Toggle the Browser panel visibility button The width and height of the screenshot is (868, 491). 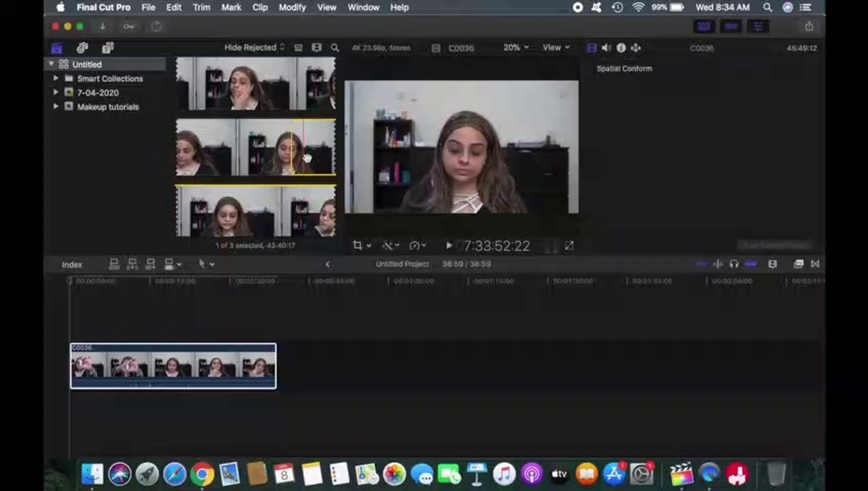[704, 27]
